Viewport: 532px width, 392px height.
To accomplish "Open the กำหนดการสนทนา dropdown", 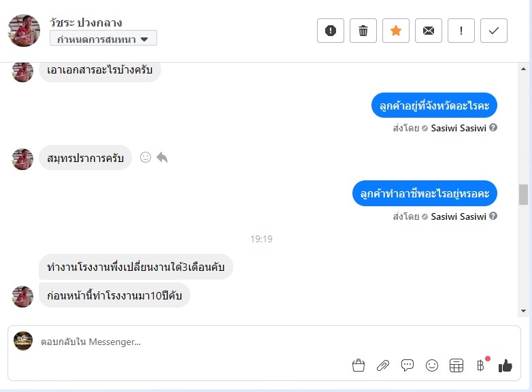I will [x=103, y=39].
